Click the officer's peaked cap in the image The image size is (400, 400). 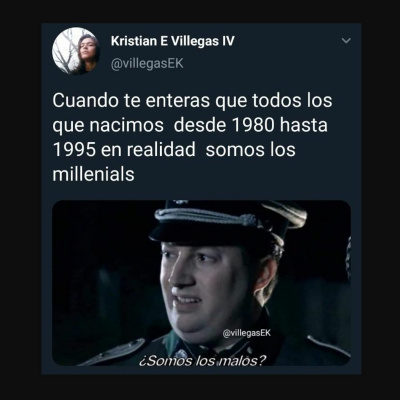pyautogui.click(x=228, y=222)
